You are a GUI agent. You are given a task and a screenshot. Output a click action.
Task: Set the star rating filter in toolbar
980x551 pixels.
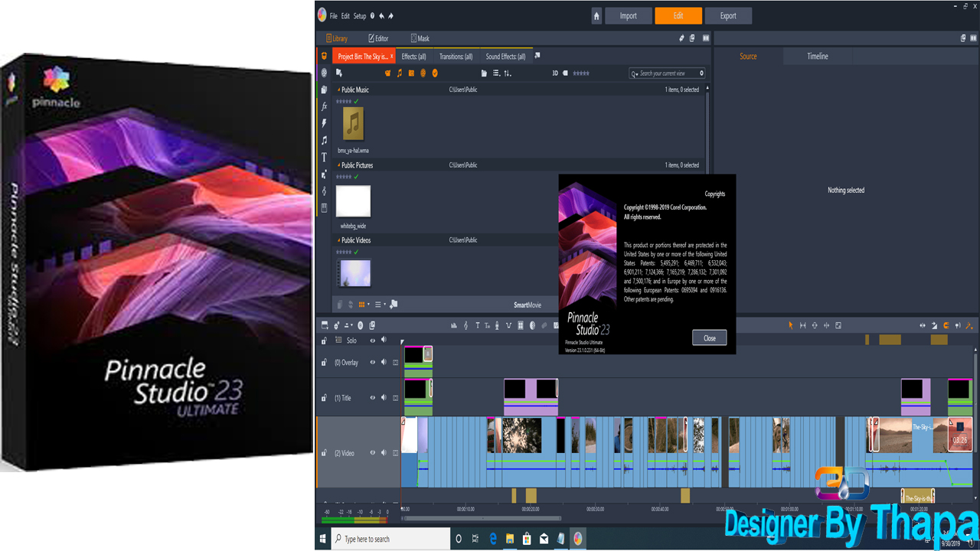(x=581, y=73)
